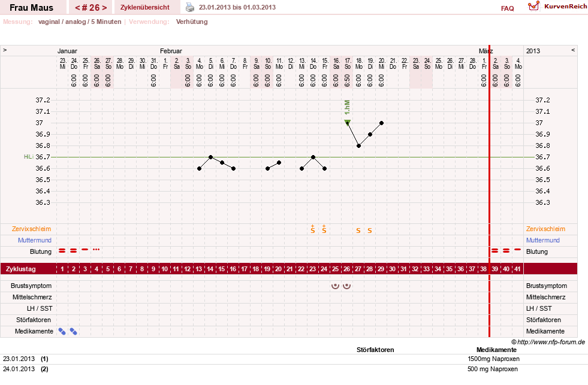Expand the chart with the left '>' arrow
Viewport: 588px width, 385px height.
pos(5,50)
